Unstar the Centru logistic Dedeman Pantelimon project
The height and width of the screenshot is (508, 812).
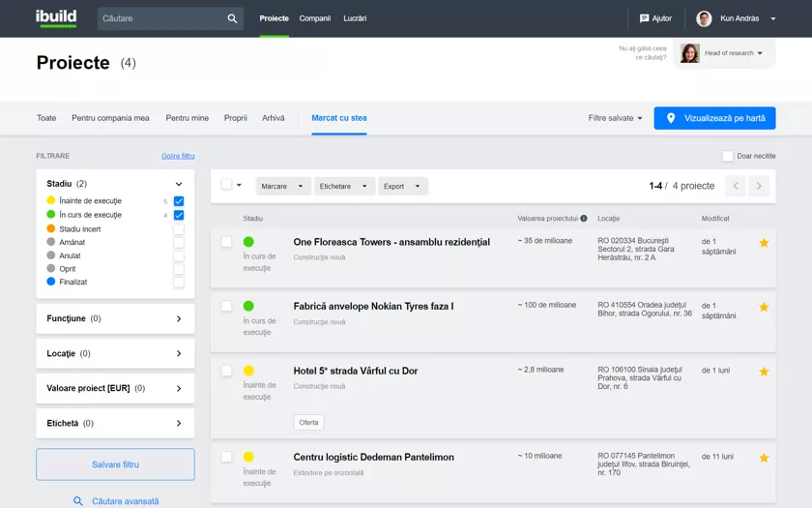tap(764, 458)
